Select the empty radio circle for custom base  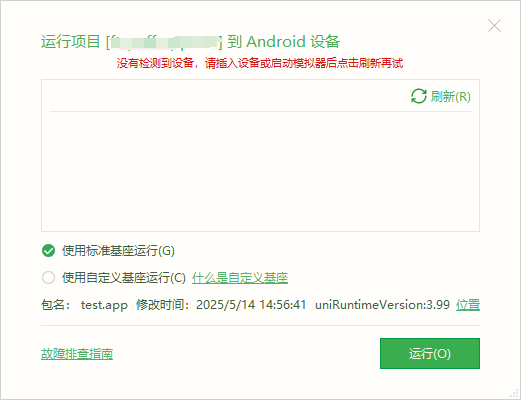48,277
